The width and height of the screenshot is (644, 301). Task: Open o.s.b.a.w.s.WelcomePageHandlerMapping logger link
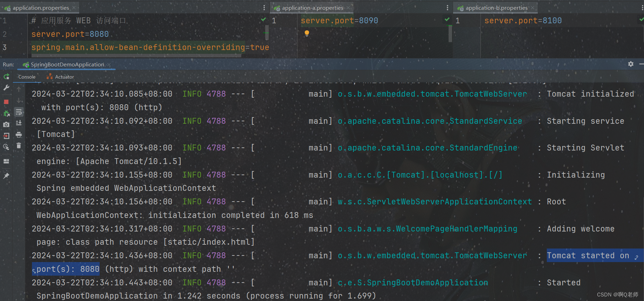pyautogui.click(x=428, y=229)
